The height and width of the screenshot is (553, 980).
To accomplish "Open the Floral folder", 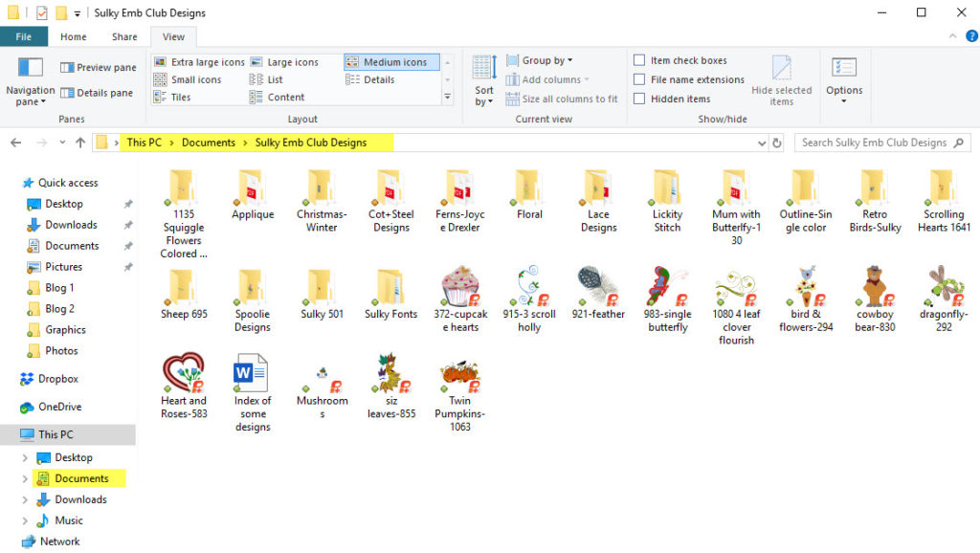I will [528, 195].
